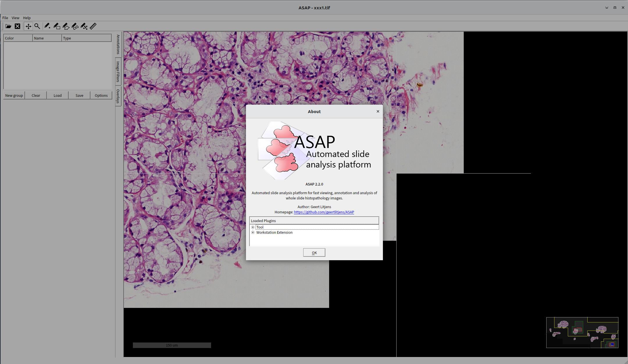Image resolution: width=628 pixels, height=364 pixels.
Task: Activate the measurement ruler tool
Action: 93,26
